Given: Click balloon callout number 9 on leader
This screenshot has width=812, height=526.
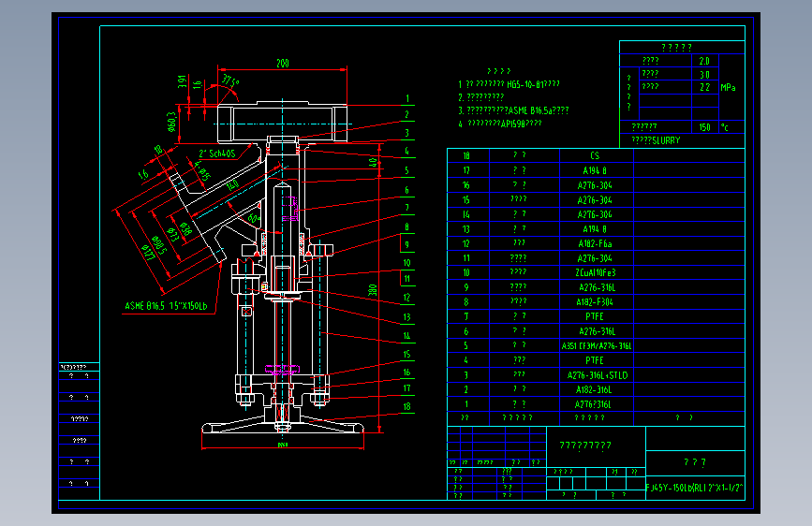Looking at the screenshot, I should pyautogui.click(x=407, y=245).
